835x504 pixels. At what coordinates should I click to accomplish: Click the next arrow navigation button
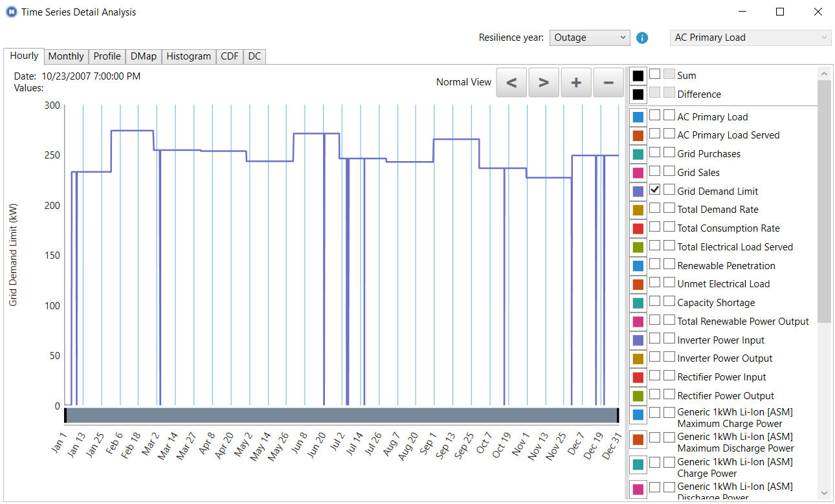click(x=543, y=82)
